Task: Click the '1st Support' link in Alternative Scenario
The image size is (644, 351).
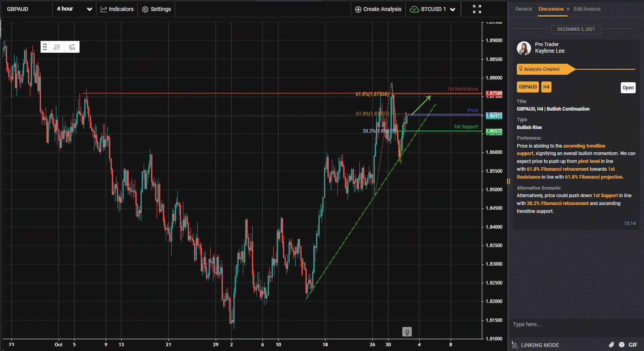Action: pos(605,196)
